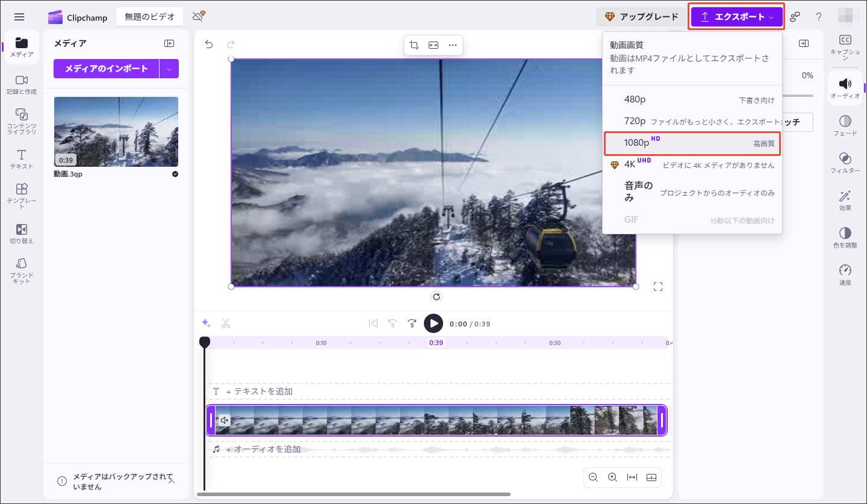Rotate the video with the rotation handle
This screenshot has width=867, height=504.
click(x=437, y=296)
